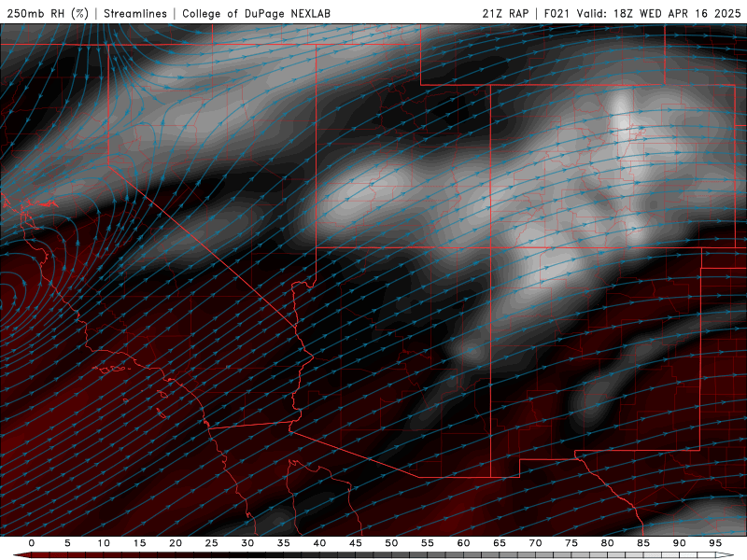Image resolution: width=747 pixels, height=560 pixels.
Task: Click the color scale label "65"
Action: (500, 543)
